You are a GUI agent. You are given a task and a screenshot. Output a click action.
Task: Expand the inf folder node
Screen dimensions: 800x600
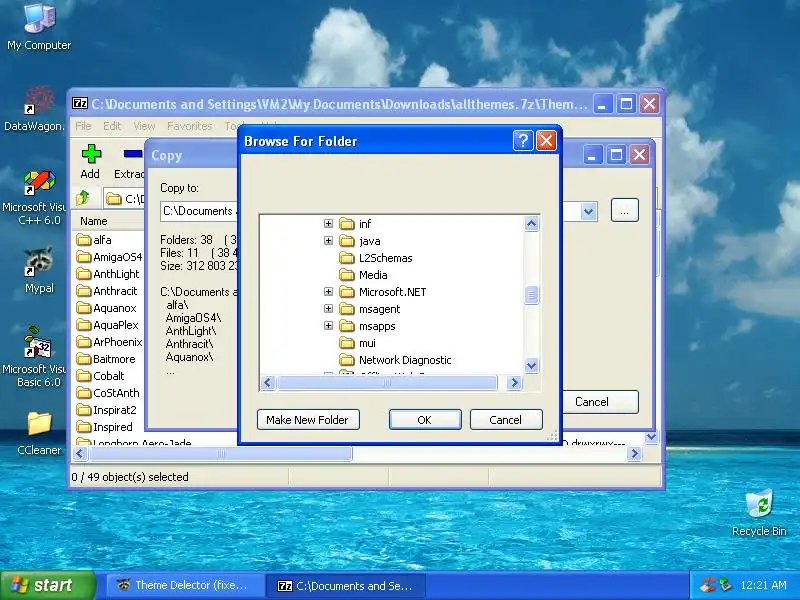click(329, 223)
